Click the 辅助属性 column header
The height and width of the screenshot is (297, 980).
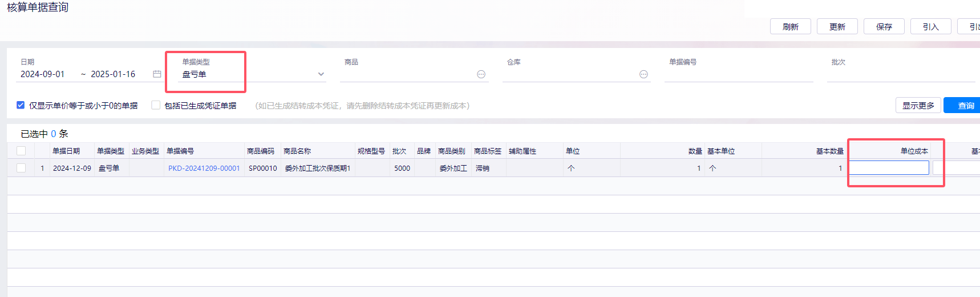click(x=523, y=151)
